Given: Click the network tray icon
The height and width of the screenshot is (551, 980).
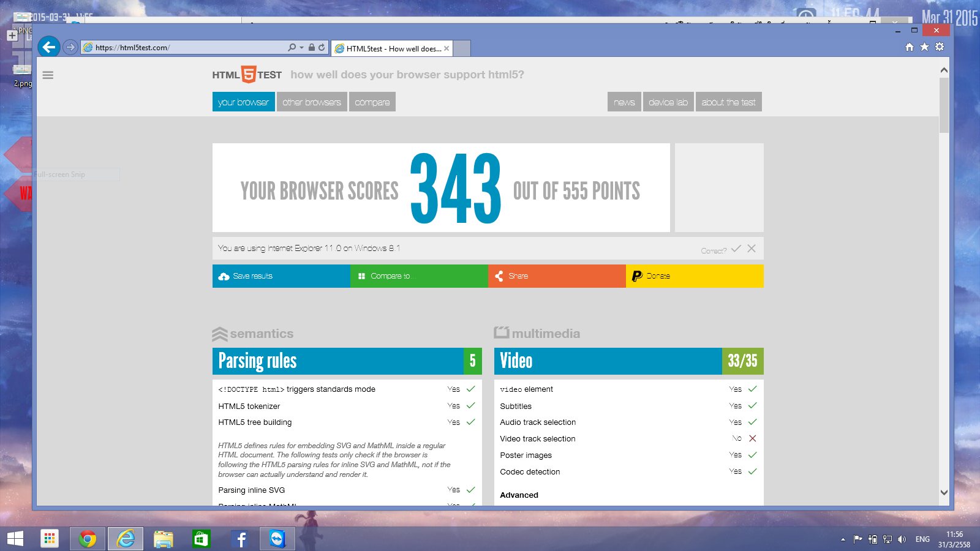Looking at the screenshot, I should click(x=887, y=539).
